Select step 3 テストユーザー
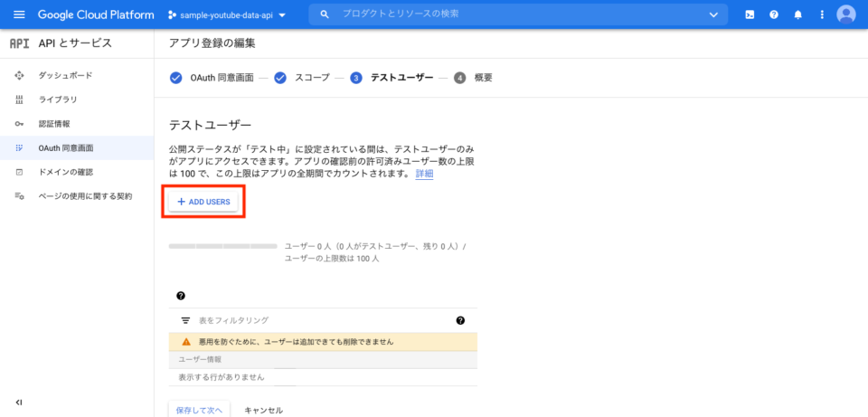868x417 pixels. [x=392, y=78]
